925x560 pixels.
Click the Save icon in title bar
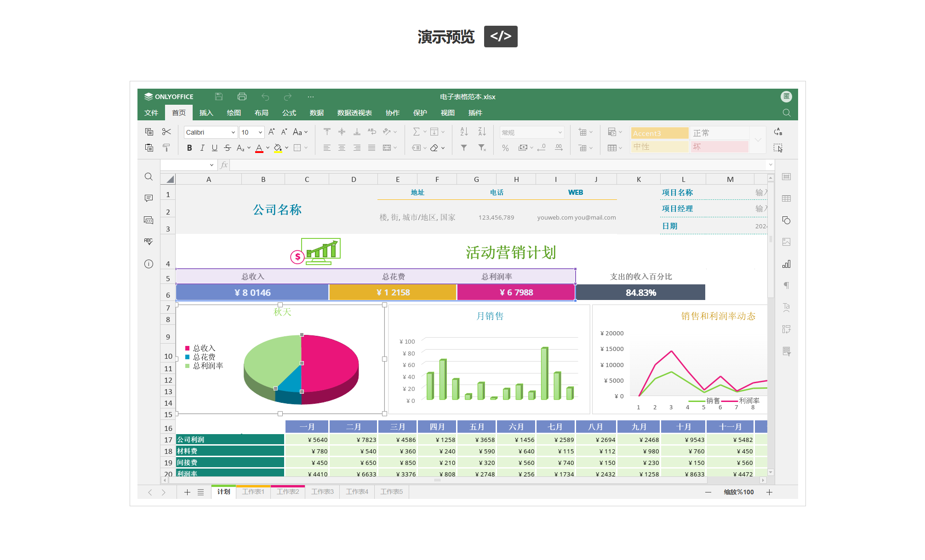click(x=219, y=96)
